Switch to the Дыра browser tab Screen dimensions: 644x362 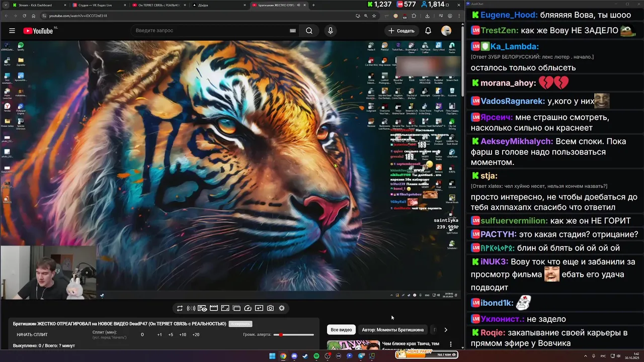click(219, 5)
